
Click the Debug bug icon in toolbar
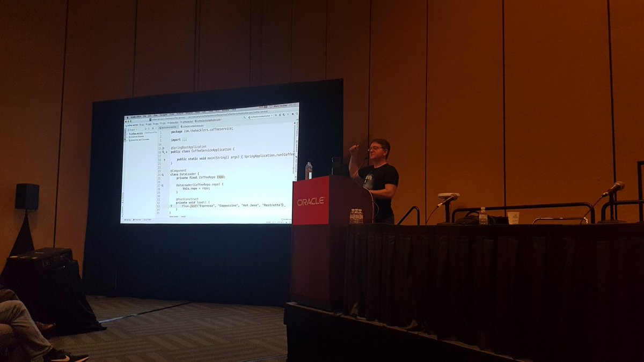[x=280, y=115]
